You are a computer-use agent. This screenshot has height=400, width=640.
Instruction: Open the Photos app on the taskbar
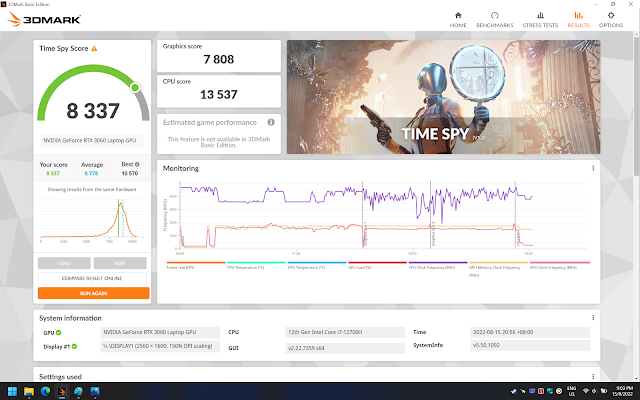click(95, 391)
